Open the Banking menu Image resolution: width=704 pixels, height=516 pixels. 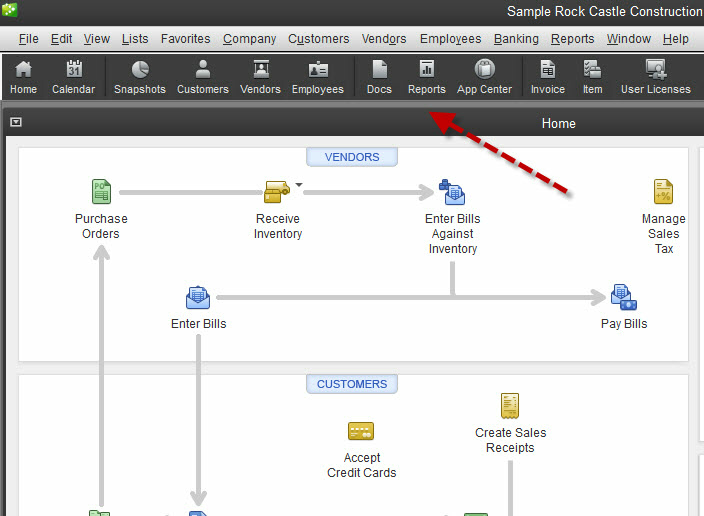coord(516,39)
